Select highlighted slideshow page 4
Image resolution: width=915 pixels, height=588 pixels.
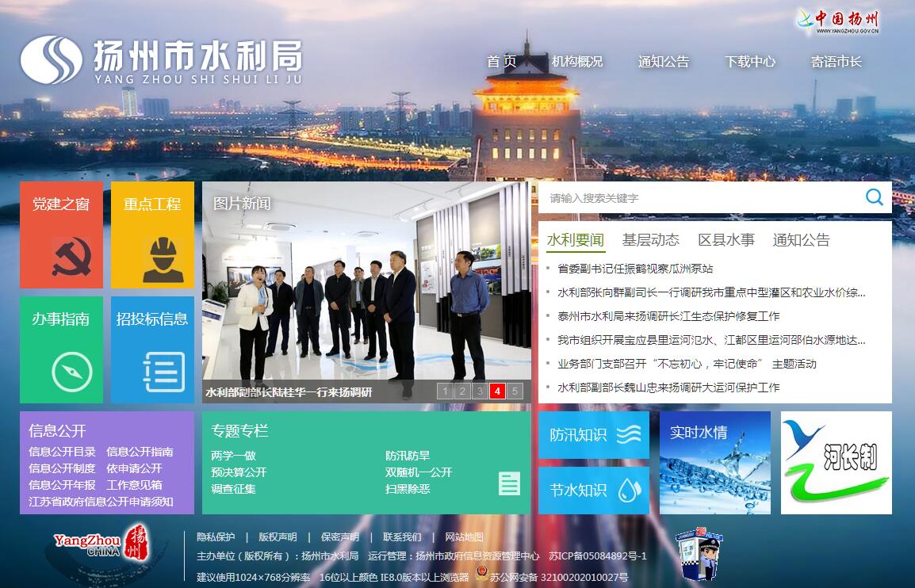497,391
